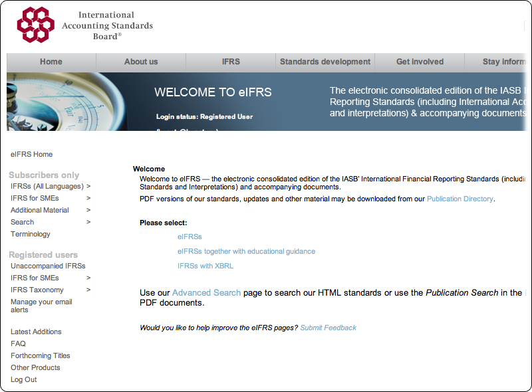Expand arrow beside Subscribers-only IFRS for SMEs

(88, 198)
